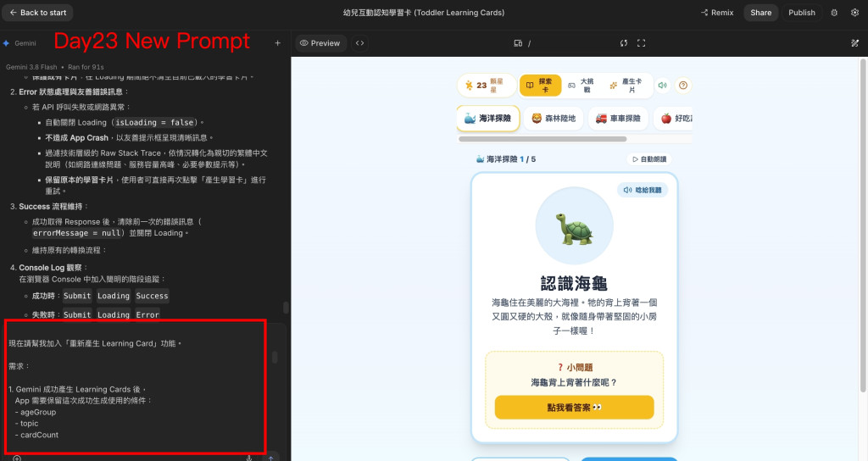Switch to the 大挑戰 tab
Screen dimensions: 868x461
[x=581, y=86]
